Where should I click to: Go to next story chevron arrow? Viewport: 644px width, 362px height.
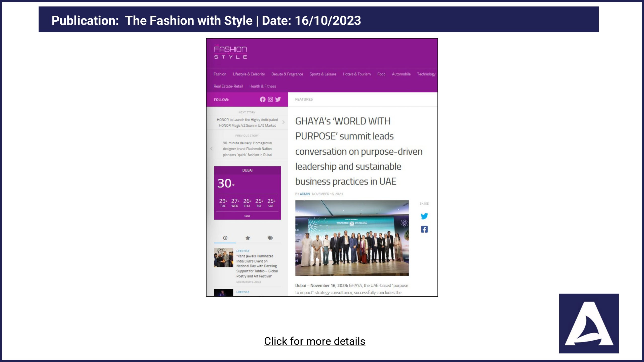pos(284,122)
